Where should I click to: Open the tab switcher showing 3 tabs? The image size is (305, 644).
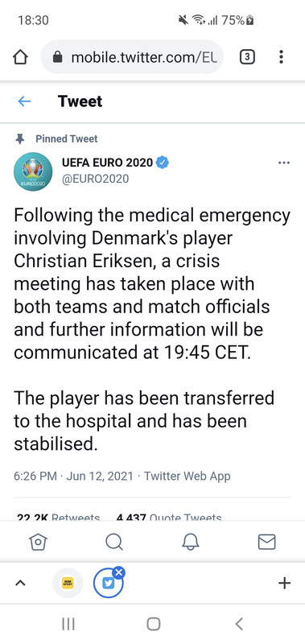click(x=247, y=57)
